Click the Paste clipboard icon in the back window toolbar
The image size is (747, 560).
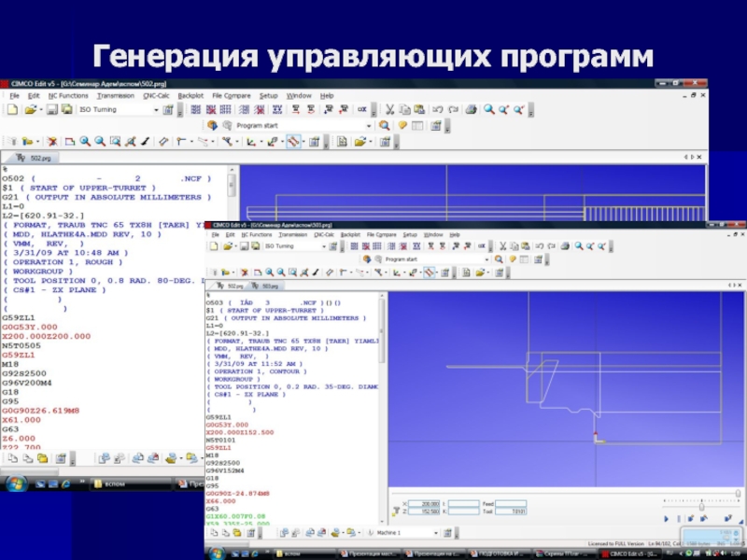(419, 109)
